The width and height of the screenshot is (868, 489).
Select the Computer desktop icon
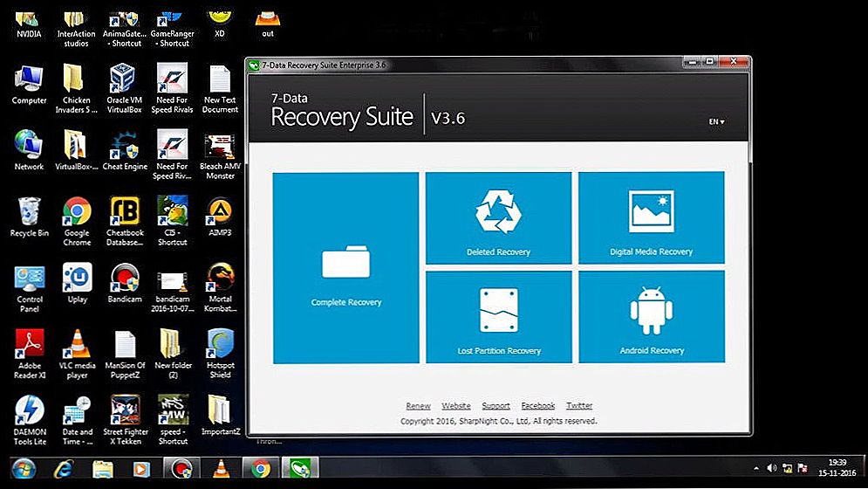coord(29,85)
